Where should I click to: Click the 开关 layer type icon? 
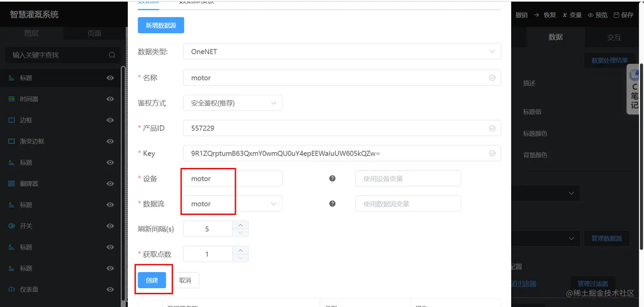11,226
